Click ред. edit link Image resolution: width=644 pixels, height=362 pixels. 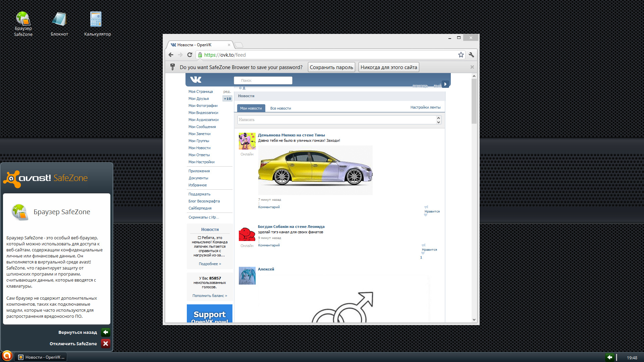(227, 92)
